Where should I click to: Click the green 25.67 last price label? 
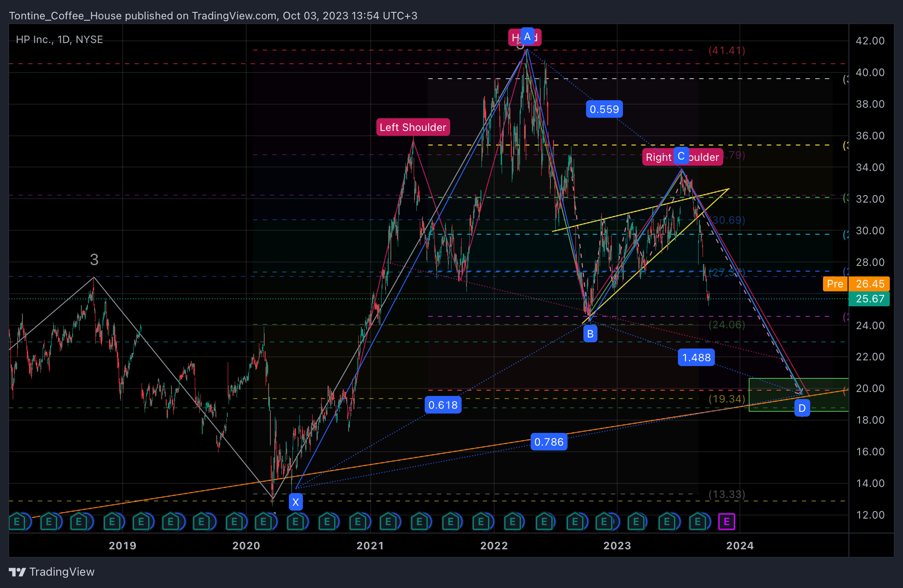pos(870,299)
